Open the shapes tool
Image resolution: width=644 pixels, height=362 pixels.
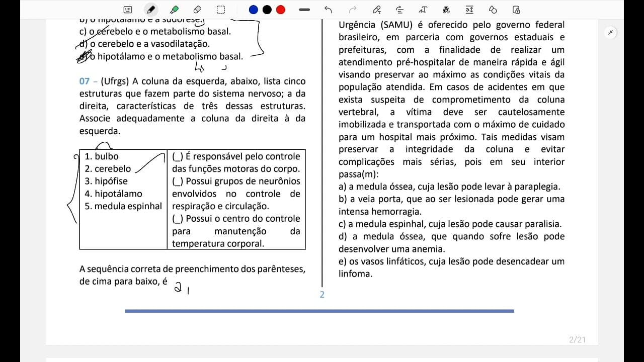point(493,10)
